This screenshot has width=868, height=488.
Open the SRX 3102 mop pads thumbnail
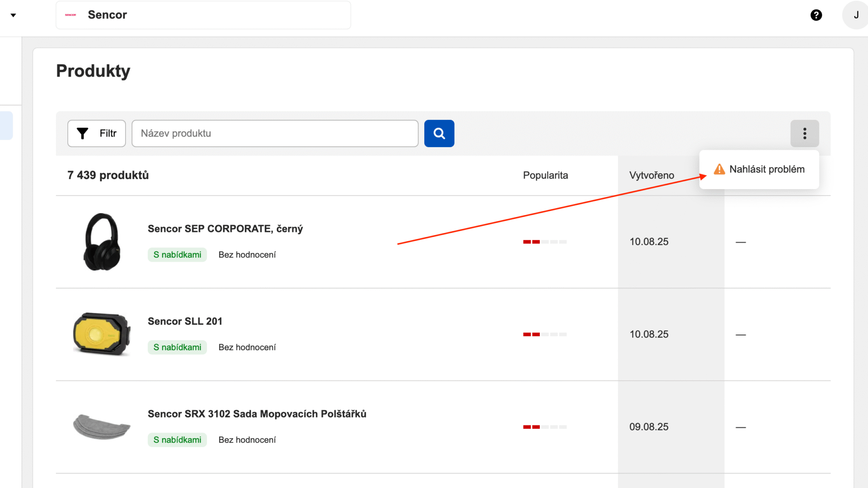pos(101,426)
